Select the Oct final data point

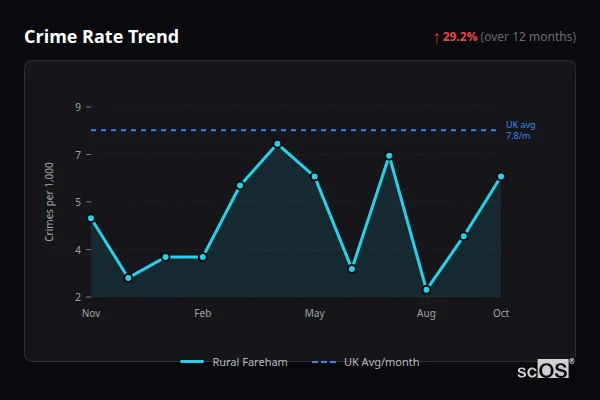pyautogui.click(x=501, y=176)
